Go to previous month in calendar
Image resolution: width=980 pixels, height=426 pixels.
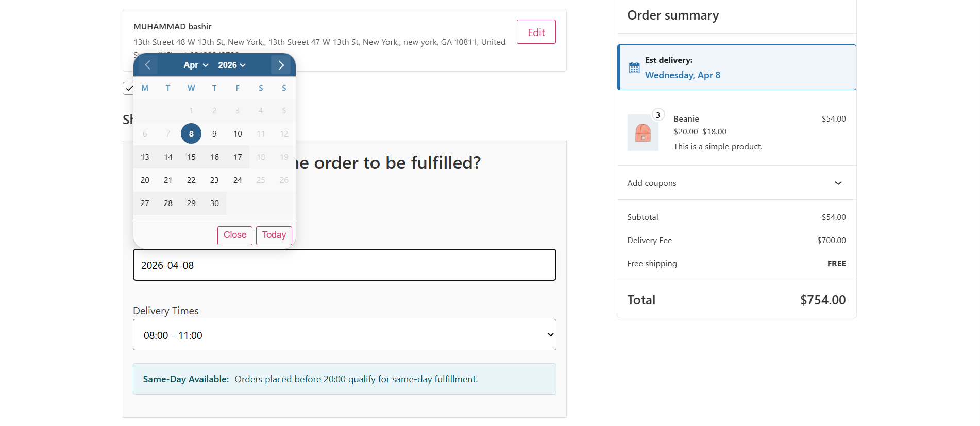148,65
